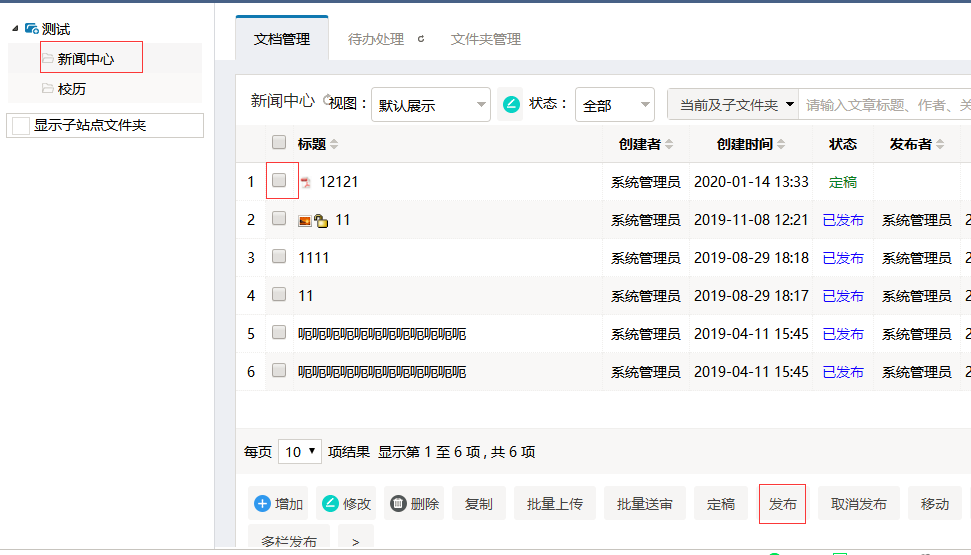Open the 视图 默认展示 dropdown
Screen dimensions: 971x555
point(430,105)
